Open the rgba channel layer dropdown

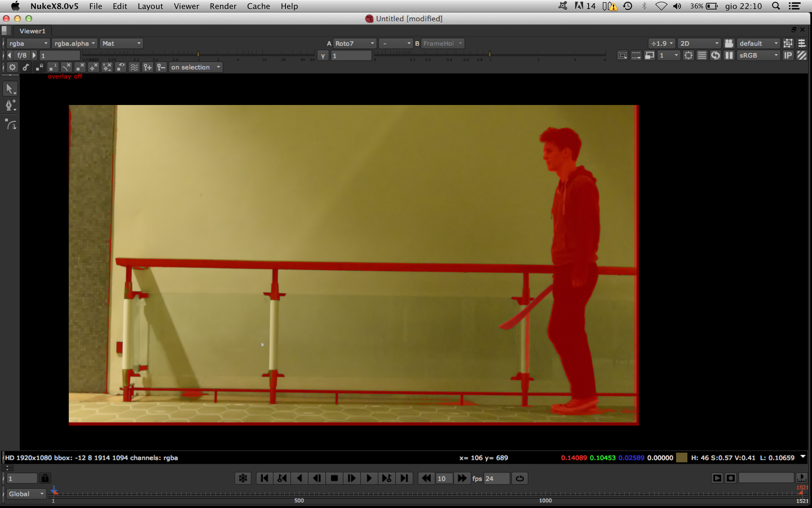(x=28, y=43)
